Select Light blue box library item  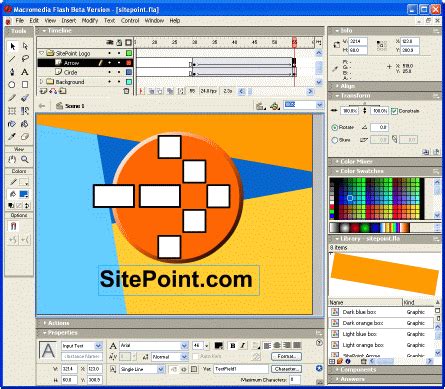(x=381, y=334)
